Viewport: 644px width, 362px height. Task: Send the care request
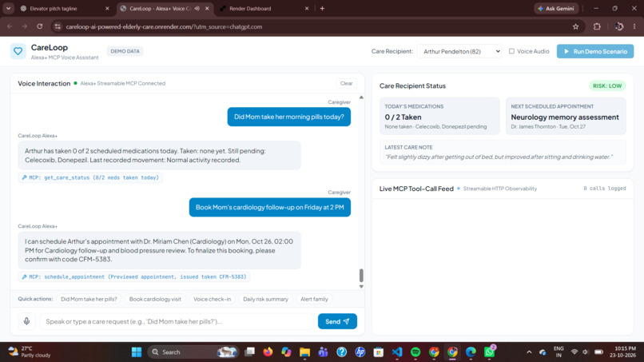point(337,321)
